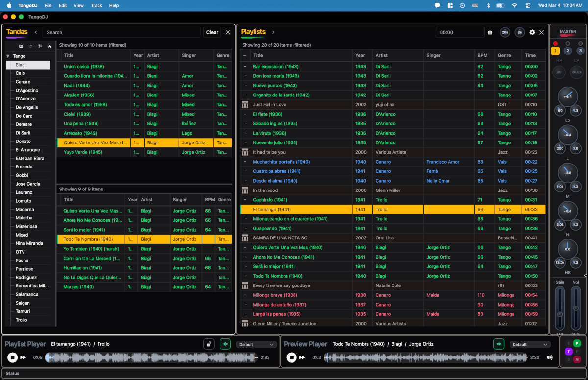
Task: Skip forward in the Playlist Player
Action: (x=23, y=357)
